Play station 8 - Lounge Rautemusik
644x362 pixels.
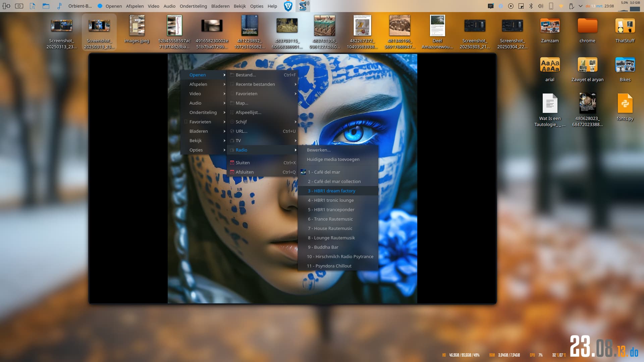click(338, 238)
